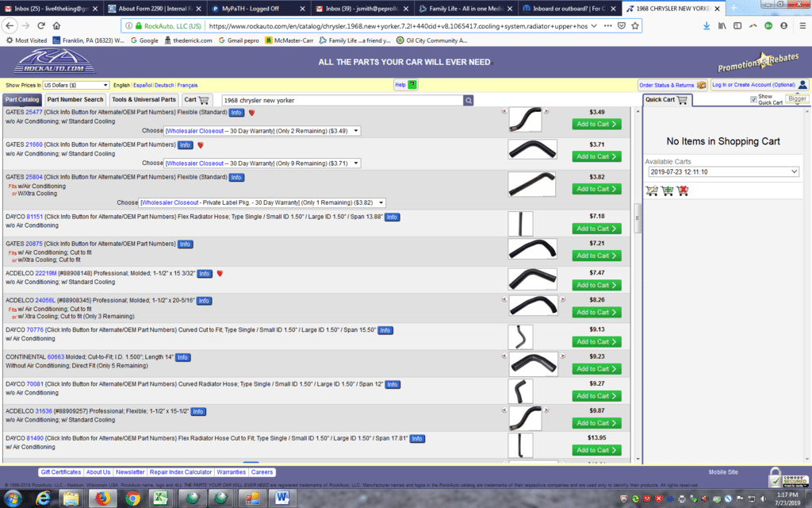Open the Choose option dropdown for Gates 21660
Image resolution: width=812 pixels, height=508 pixels.
[262, 163]
